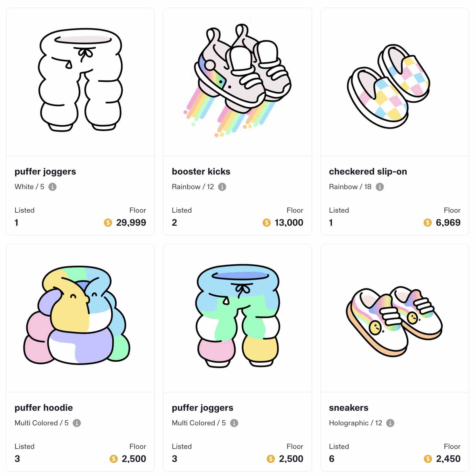Click the coin icon beside 6,969
The width and height of the screenshot is (476, 476).
click(428, 223)
